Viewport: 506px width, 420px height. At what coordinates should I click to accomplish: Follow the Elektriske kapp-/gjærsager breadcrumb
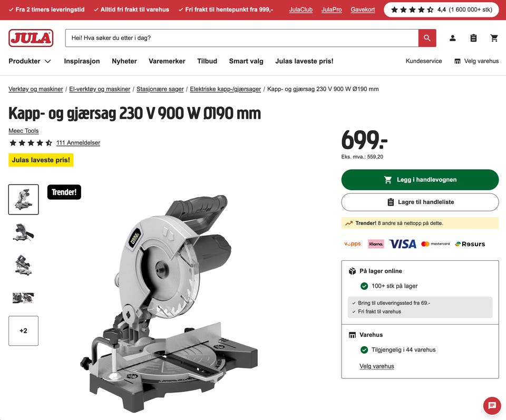pos(225,89)
